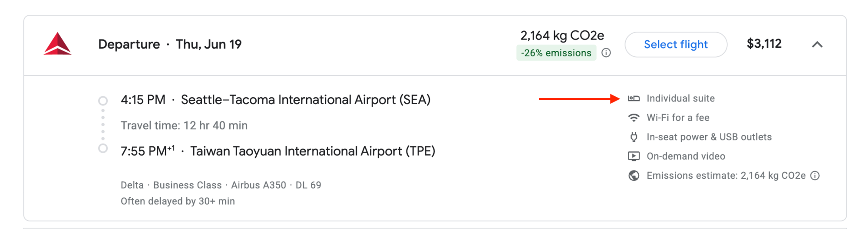868x229 pixels.
Task: Click the Delta airline logo
Action: coord(57,44)
